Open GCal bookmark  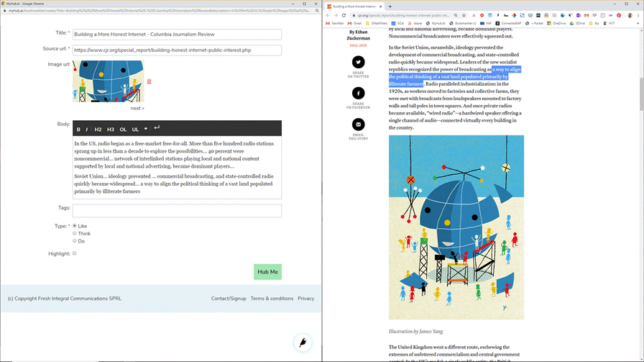tap(397, 24)
